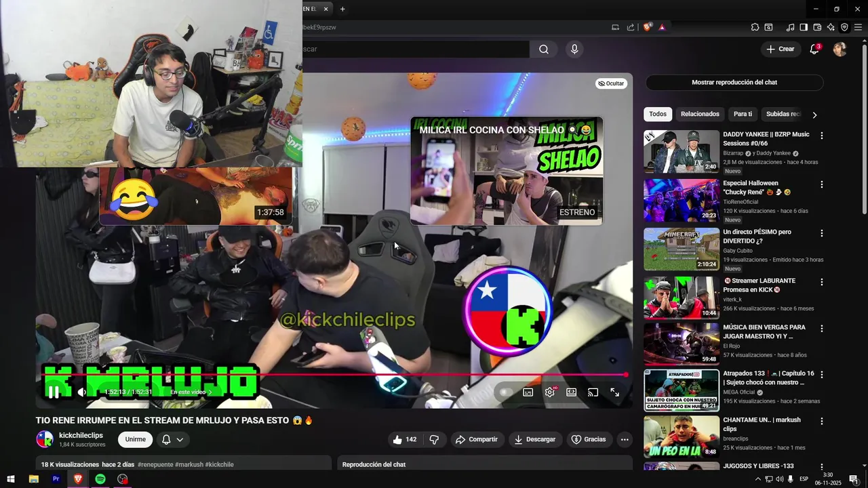Screen dimensions: 868x488
Task: Open the Crear create menu
Action: (x=781, y=49)
